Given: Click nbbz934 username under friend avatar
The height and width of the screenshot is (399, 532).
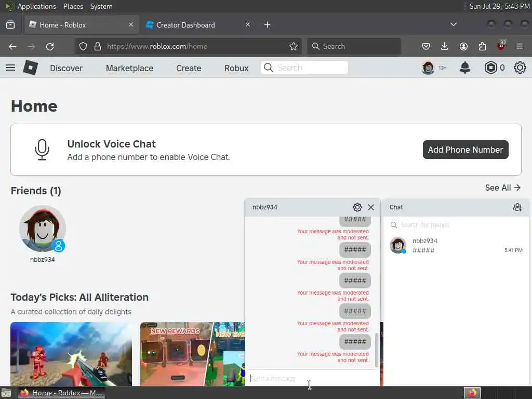Looking at the screenshot, I should [43, 260].
